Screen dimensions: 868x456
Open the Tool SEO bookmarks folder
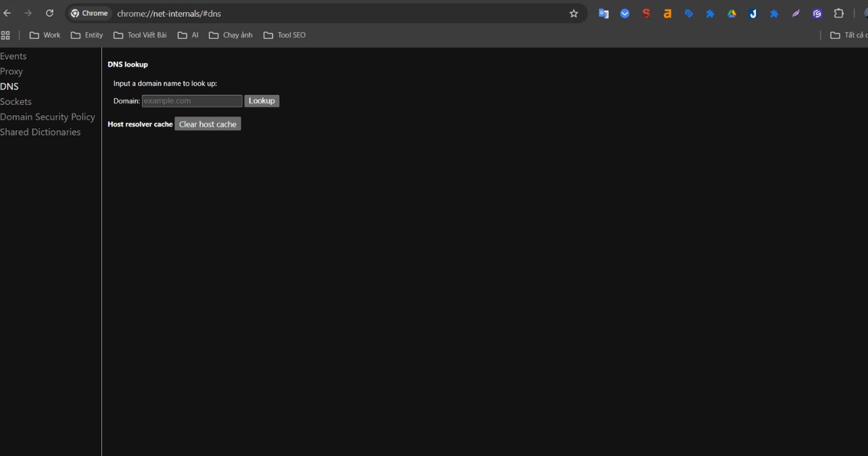284,35
